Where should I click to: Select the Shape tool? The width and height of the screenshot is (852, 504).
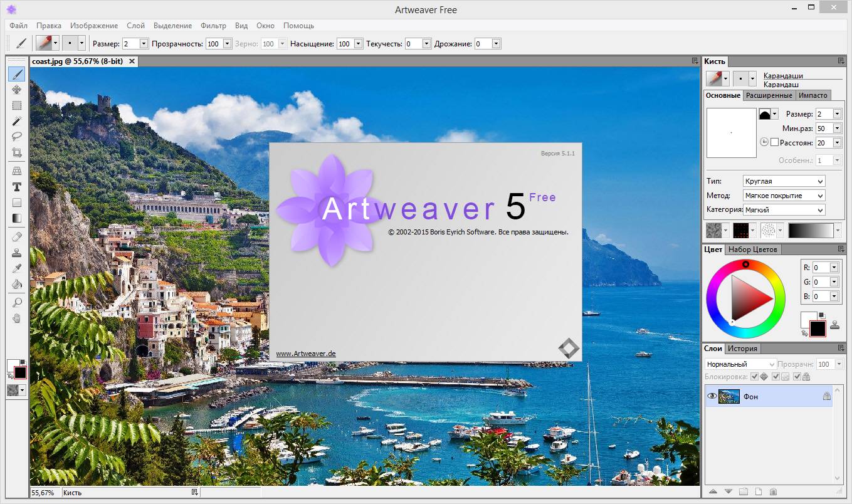tap(17, 202)
